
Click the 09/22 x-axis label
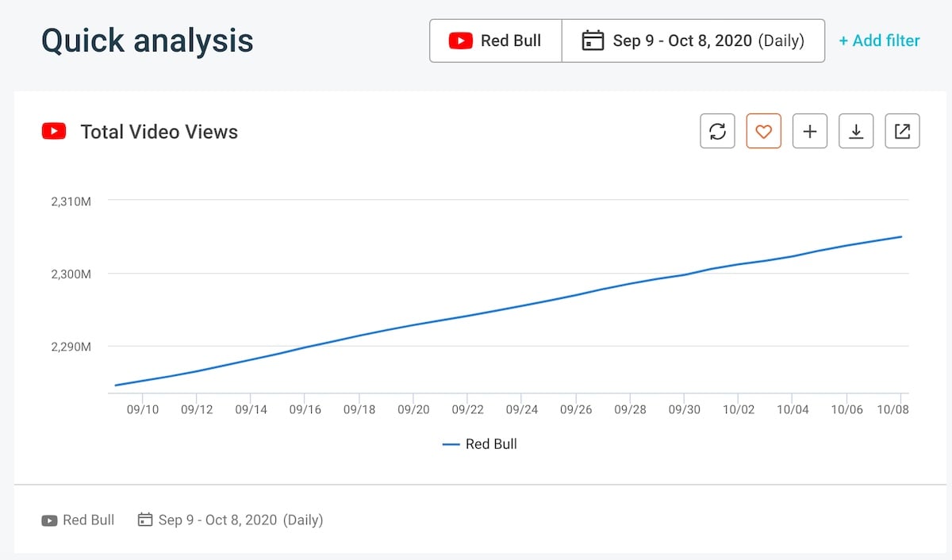[467, 409]
